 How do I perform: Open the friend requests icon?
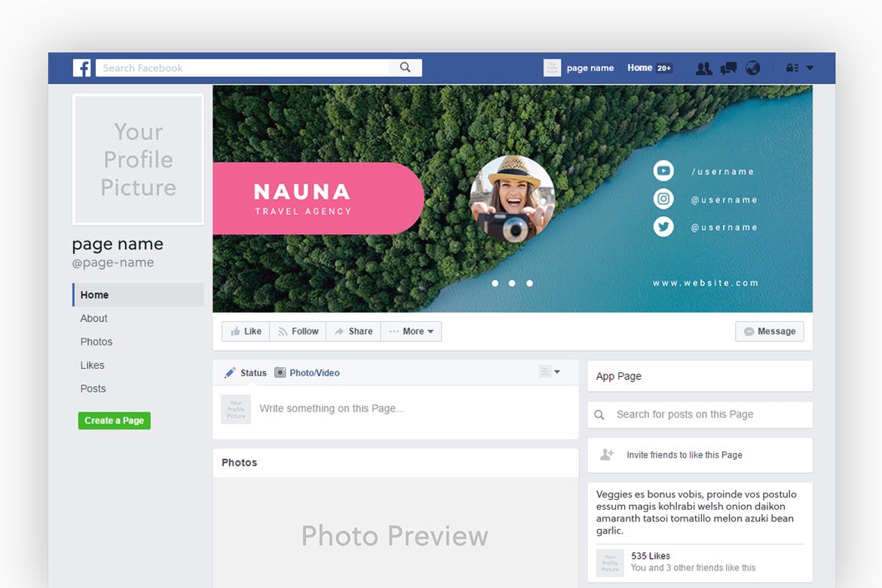pyautogui.click(x=703, y=68)
